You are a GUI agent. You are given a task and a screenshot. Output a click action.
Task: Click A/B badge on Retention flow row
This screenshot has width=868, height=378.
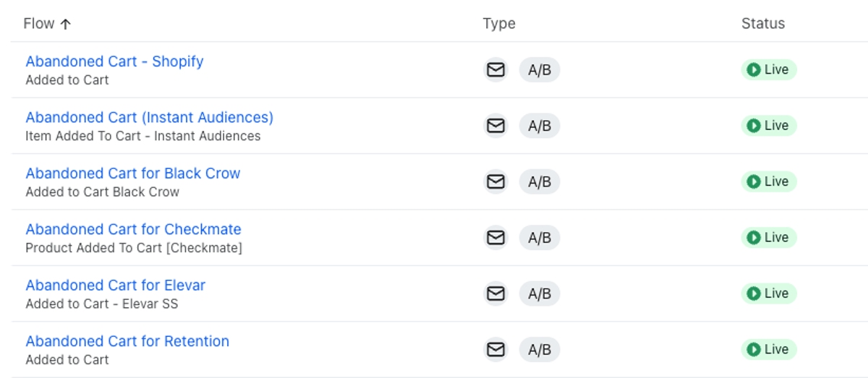(x=540, y=350)
